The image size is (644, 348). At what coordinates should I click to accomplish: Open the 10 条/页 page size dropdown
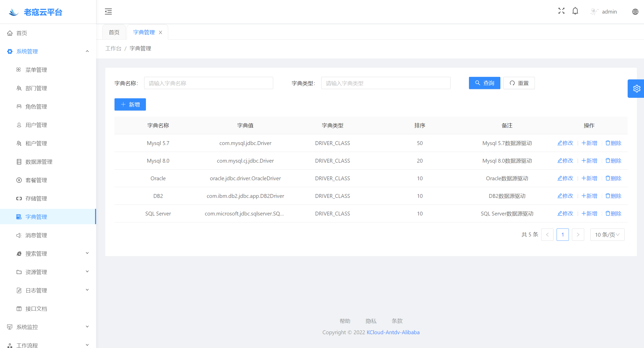[607, 235]
